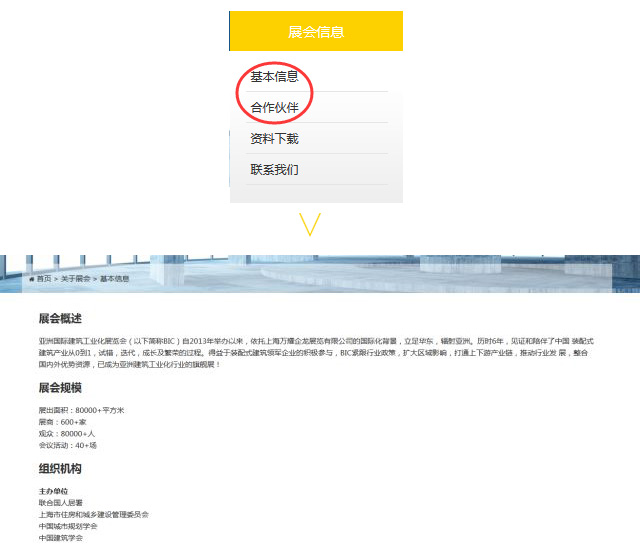Viewport: 640px width, 547px height.
Task: Open the 基本信息 menu item
Action: (274, 76)
